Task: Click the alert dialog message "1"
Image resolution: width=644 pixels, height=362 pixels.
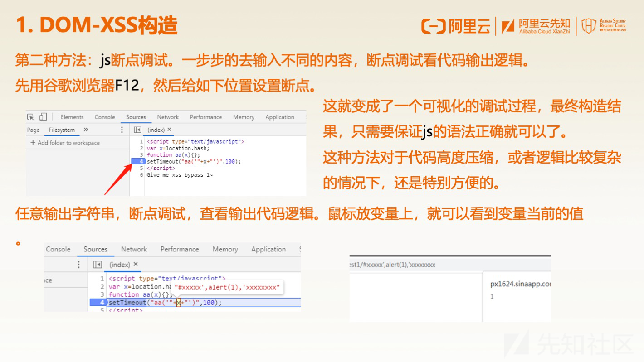Action: pos(492,297)
